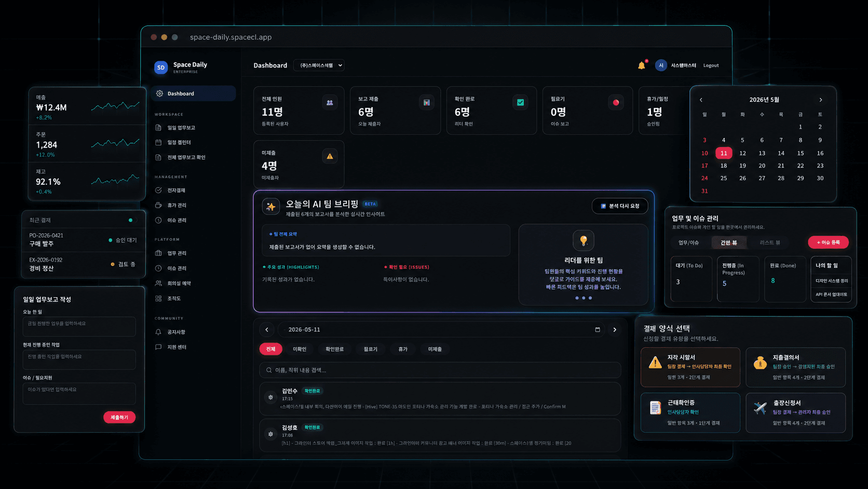The width and height of the screenshot is (868, 489).
Task: Click the airplane icon on 출장신청서
Action: click(760, 408)
